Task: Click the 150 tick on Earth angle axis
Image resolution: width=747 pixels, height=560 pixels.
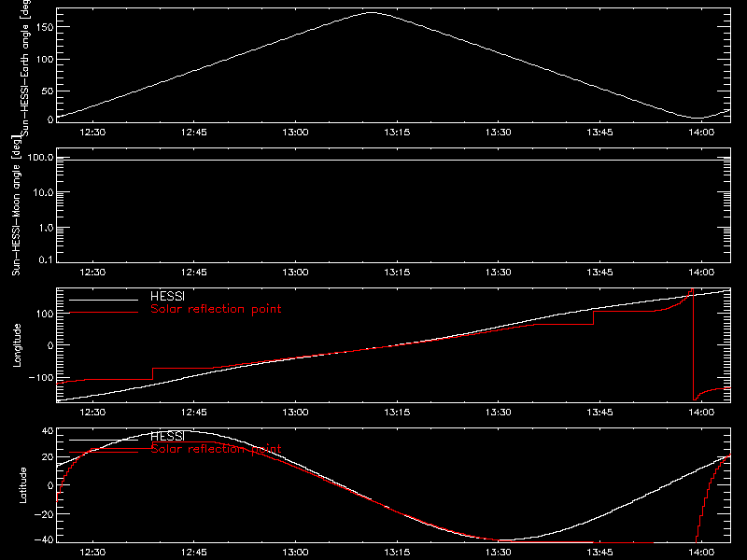Action: pos(44,27)
